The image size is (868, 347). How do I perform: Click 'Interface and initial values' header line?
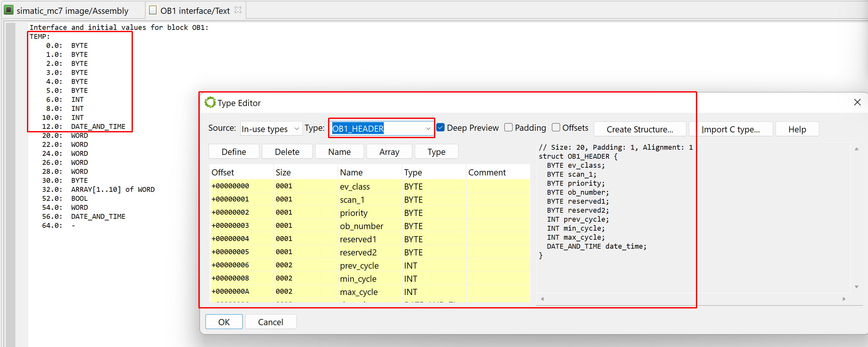pyautogui.click(x=119, y=27)
